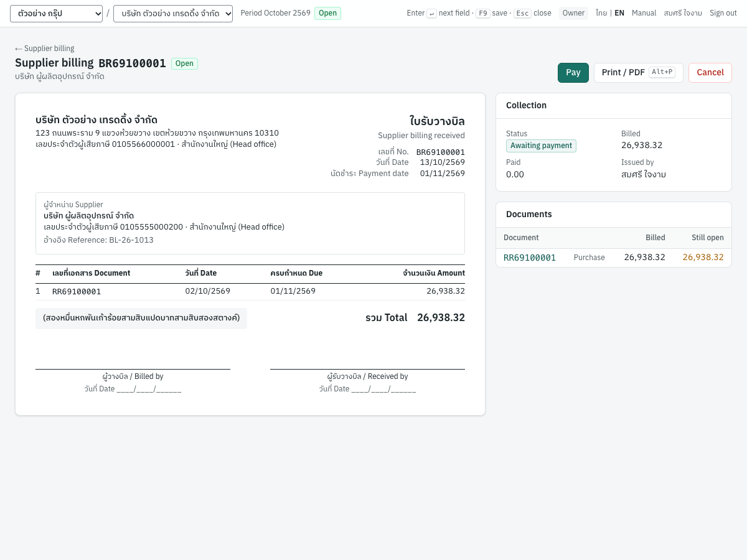Click the Print / PDF button
Image resolution: width=747 pixels, height=560 pixels.
(639, 73)
